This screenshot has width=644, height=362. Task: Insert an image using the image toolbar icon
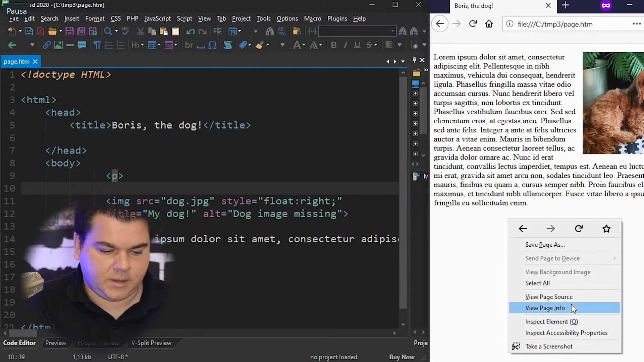tap(58, 45)
